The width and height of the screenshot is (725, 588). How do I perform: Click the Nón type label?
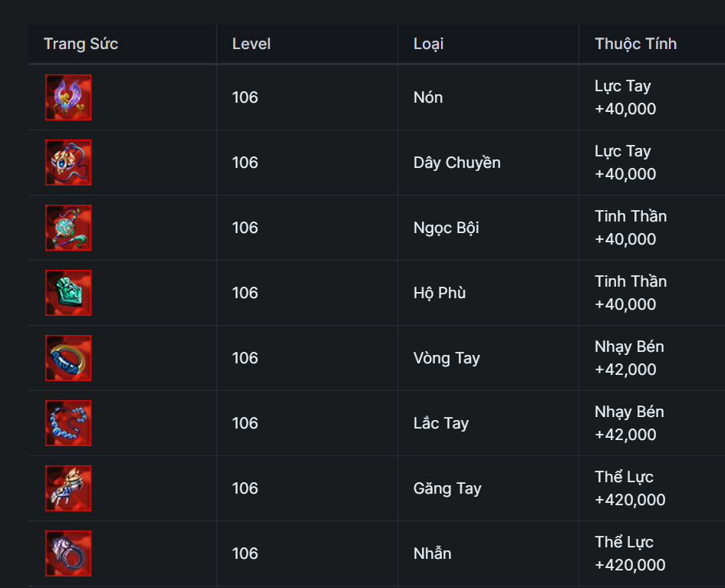tap(428, 97)
